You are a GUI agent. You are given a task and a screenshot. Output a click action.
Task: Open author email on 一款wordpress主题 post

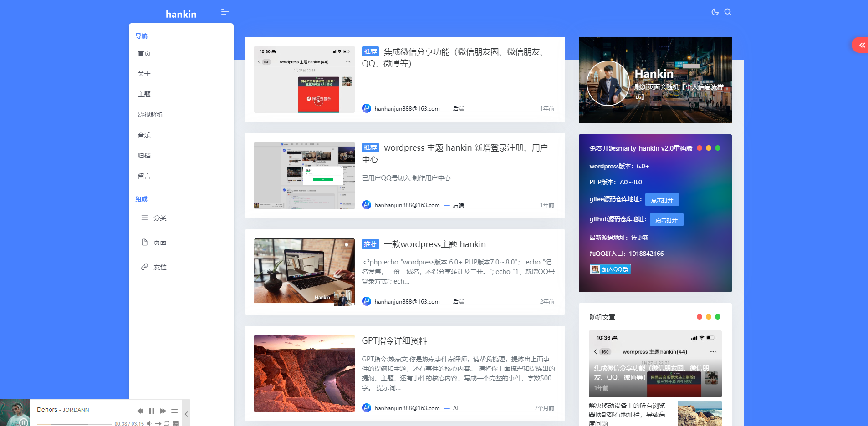click(x=407, y=302)
